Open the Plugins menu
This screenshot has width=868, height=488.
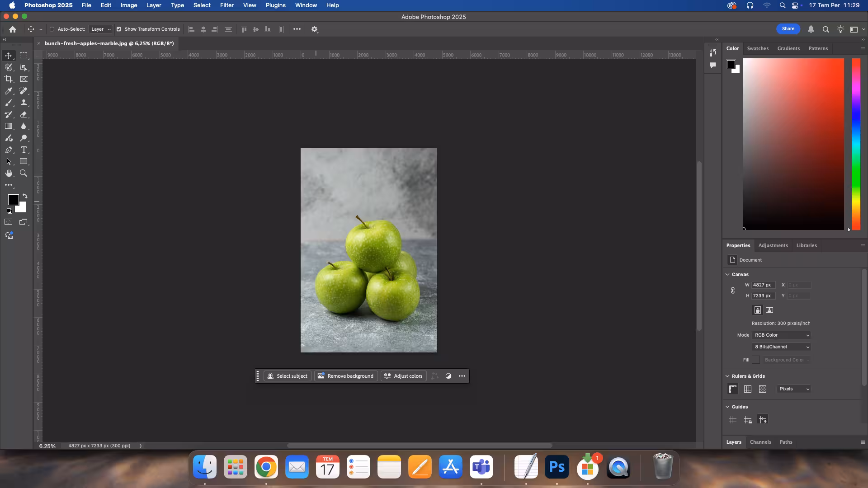(275, 5)
